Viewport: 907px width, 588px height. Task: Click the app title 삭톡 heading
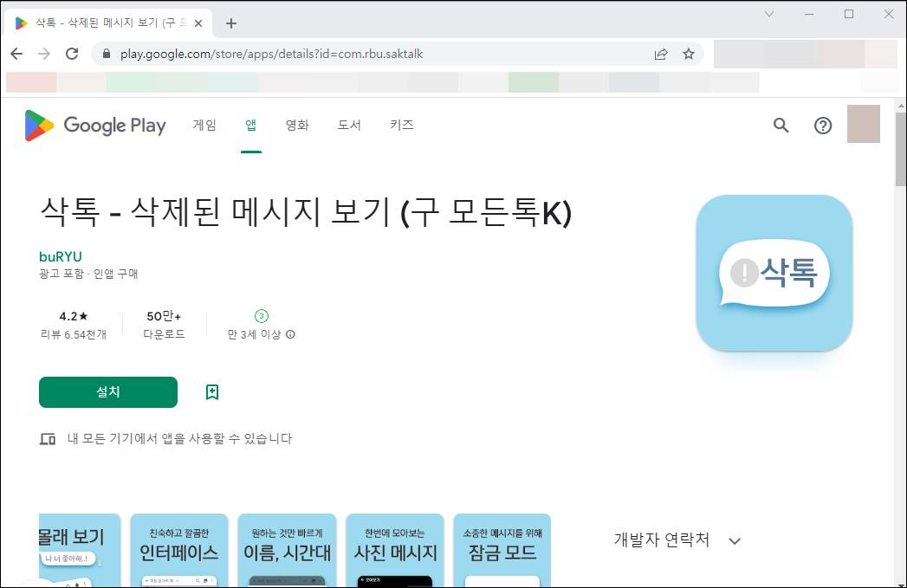(x=306, y=211)
